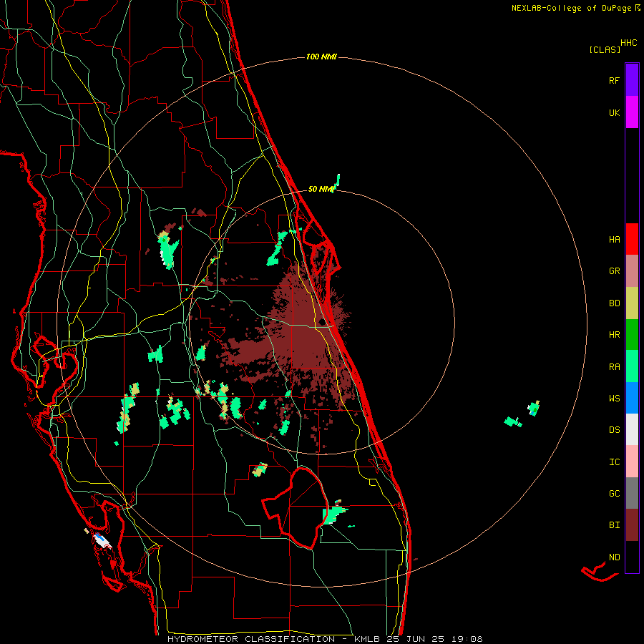Click the WS legend label
This screenshot has width=644, height=644.
click(614, 399)
